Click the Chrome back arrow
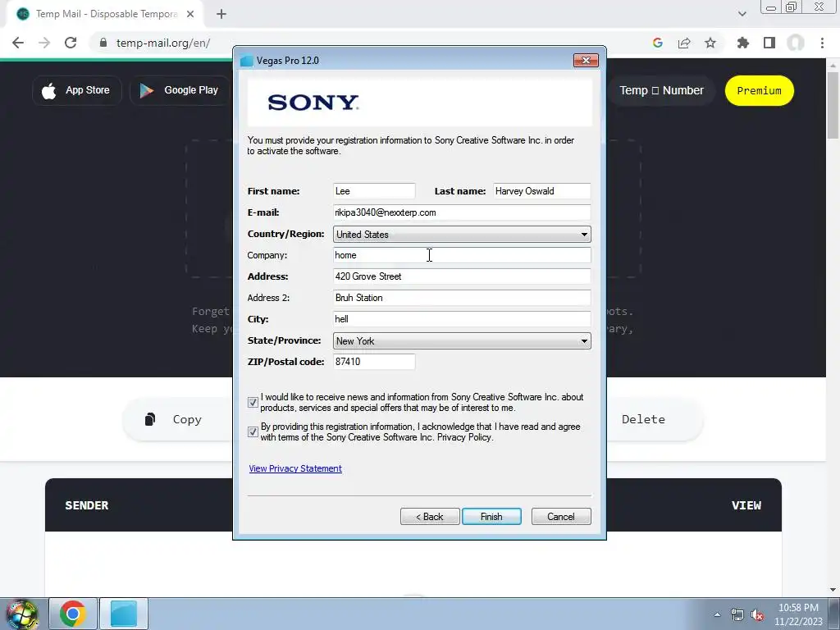Screen dimensions: 840x630 pos(18,43)
